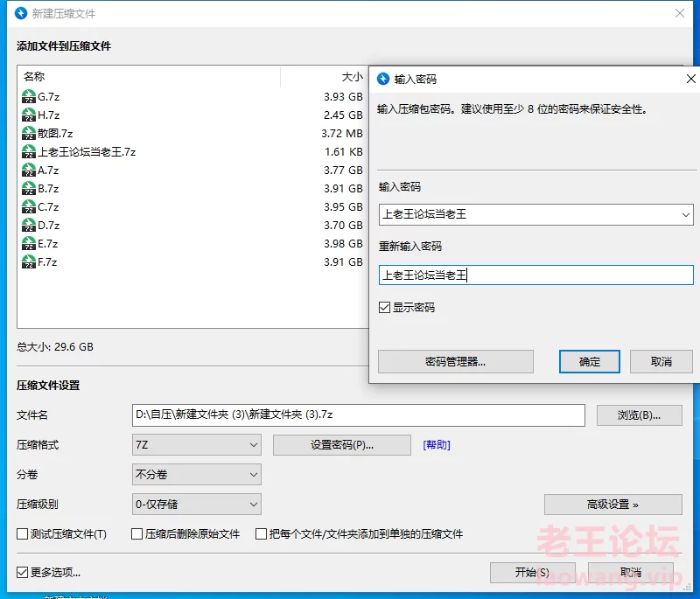Image resolution: width=700 pixels, height=599 pixels.
Task: Click the 设置密码(P)... button
Action: tap(342, 445)
